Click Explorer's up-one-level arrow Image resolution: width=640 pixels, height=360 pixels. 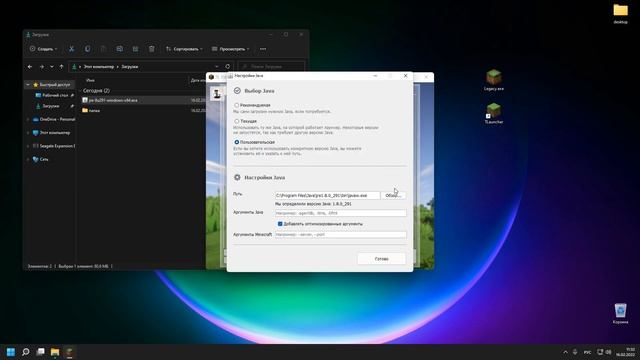[x=61, y=67]
